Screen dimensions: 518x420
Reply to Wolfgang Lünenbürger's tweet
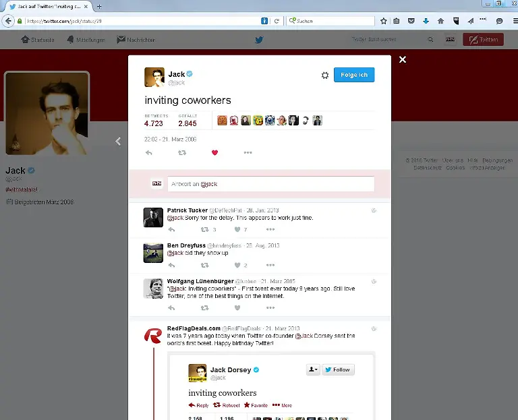tap(171, 308)
